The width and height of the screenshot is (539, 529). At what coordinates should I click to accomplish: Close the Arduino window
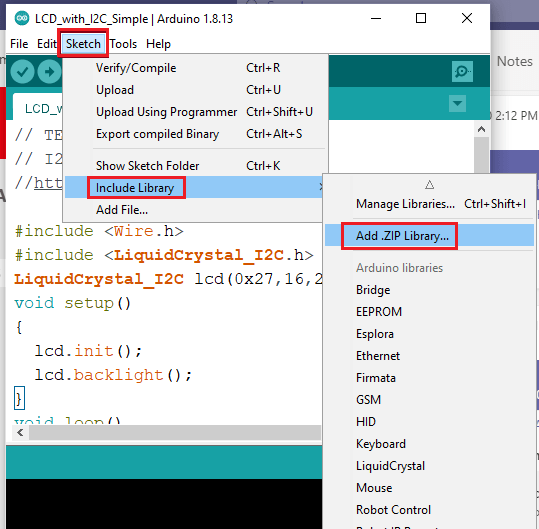(x=466, y=18)
